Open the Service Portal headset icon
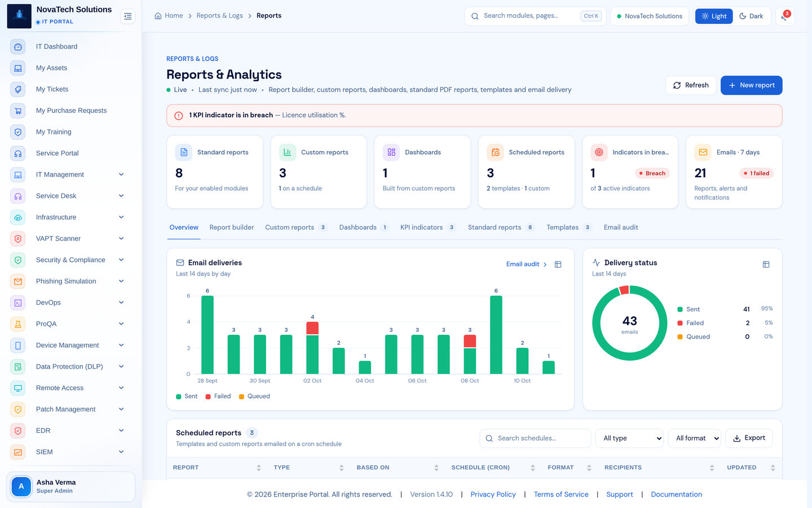Screen dimensions: 812x508 (18, 154)
